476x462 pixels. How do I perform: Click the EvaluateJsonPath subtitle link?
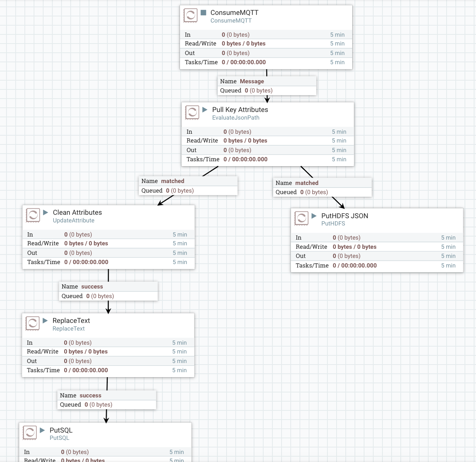click(x=236, y=118)
